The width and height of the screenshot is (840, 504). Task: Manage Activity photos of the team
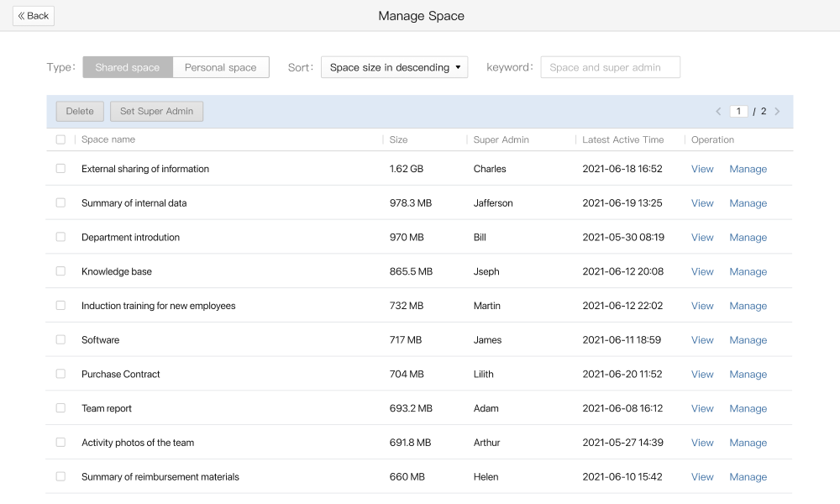coord(748,443)
